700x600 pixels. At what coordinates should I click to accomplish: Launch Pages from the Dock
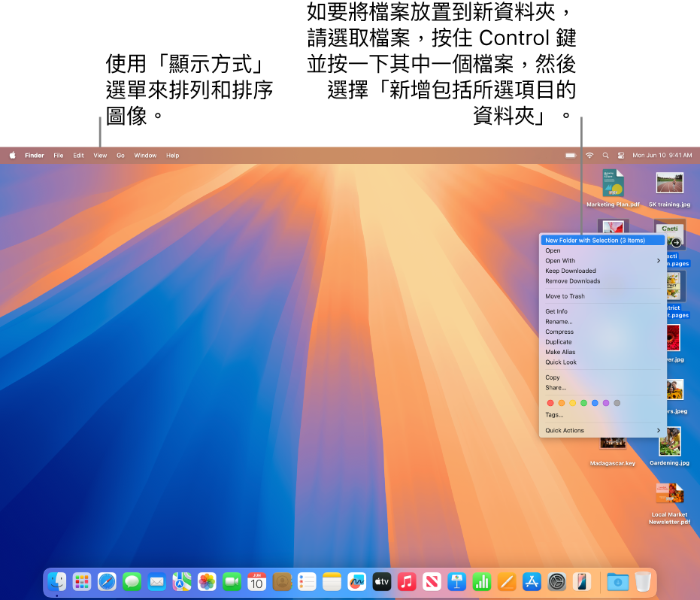pos(507,582)
